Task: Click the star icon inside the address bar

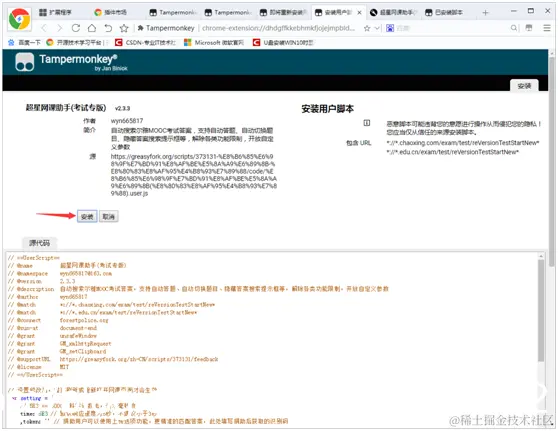Action: [367, 28]
